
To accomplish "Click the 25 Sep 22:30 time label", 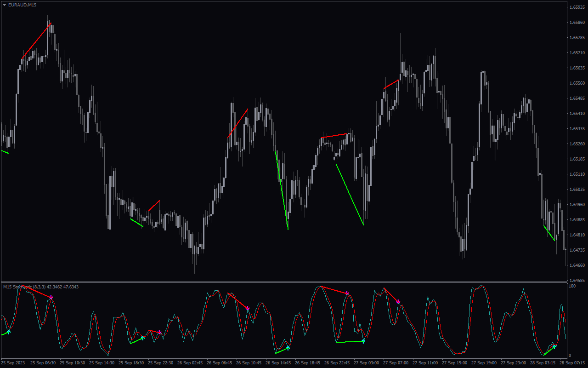I will (x=160, y=363).
